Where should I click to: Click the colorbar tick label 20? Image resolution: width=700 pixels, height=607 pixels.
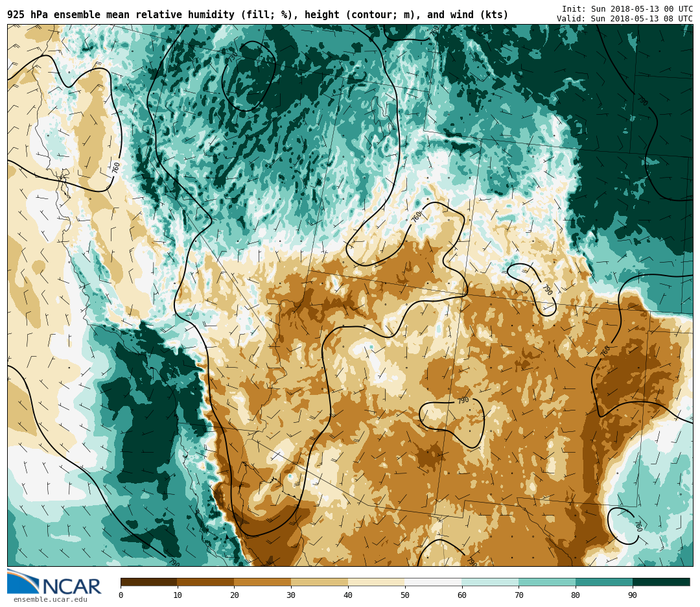234,595
